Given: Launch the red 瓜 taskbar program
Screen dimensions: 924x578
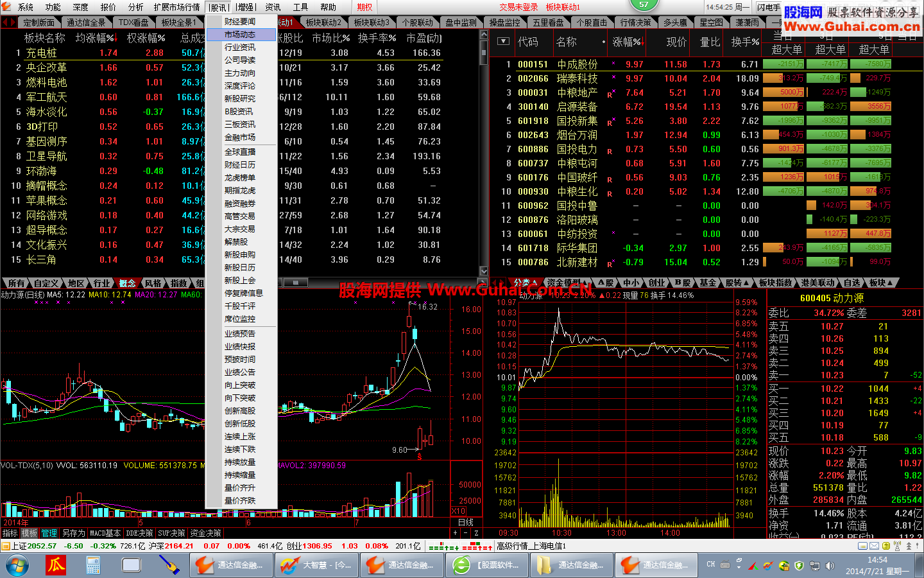Looking at the screenshot, I should pos(56,565).
